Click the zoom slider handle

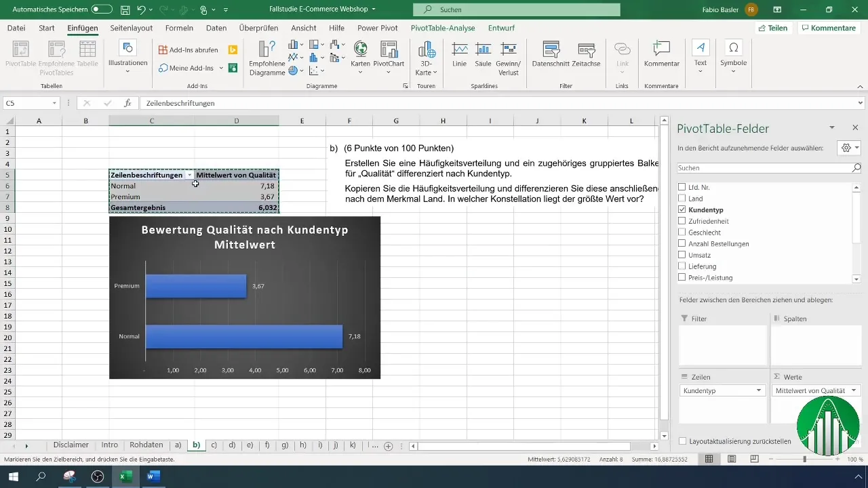[805, 459]
